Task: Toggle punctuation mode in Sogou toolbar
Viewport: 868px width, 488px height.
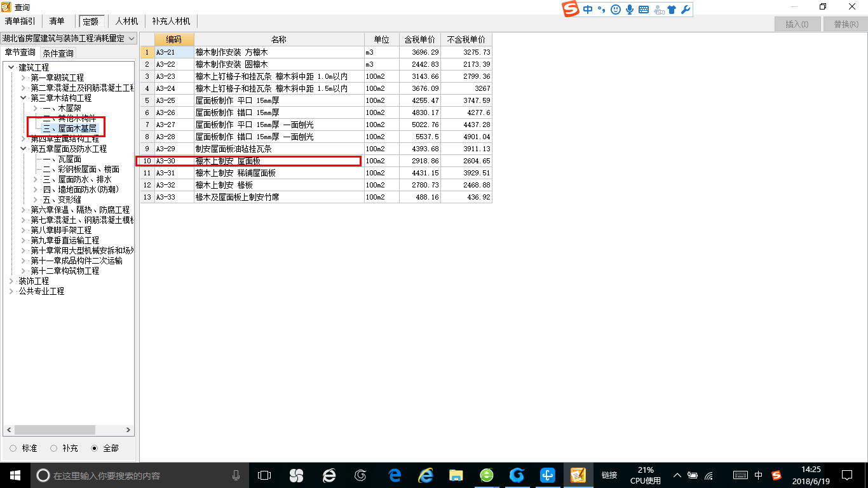Action: coord(601,10)
